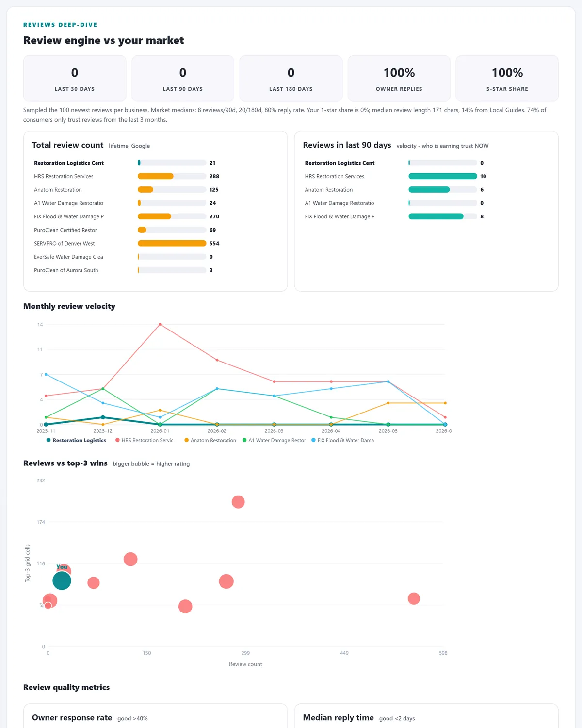
Task: Open the Owner response rate card title
Action: (x=72, y=718)
